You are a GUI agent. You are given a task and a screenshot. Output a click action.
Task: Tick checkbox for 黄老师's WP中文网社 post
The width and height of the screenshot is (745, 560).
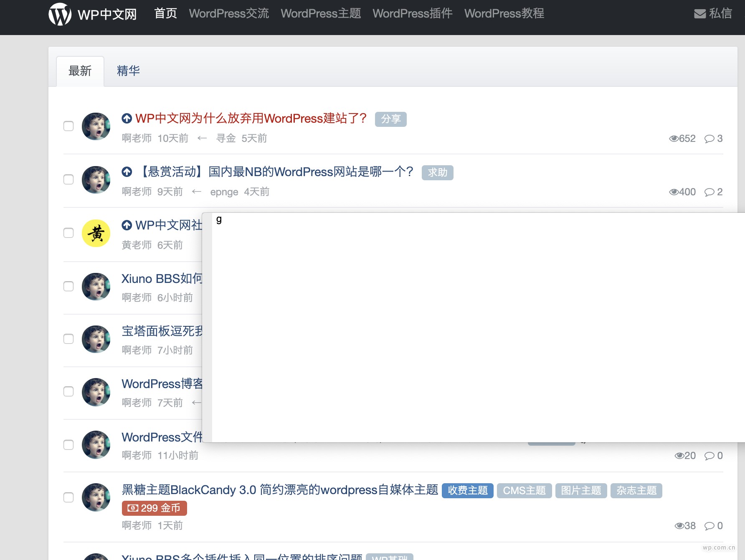point(68,233)
